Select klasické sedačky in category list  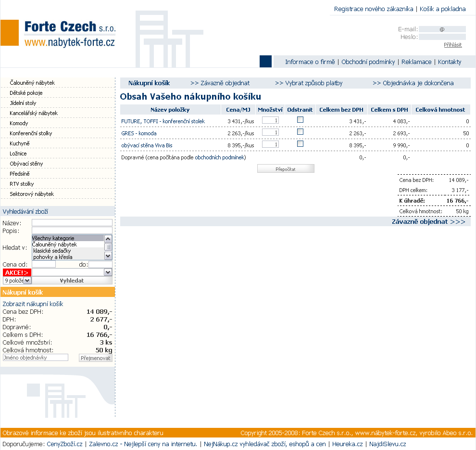pyautogui.click(x=52, y=251)
